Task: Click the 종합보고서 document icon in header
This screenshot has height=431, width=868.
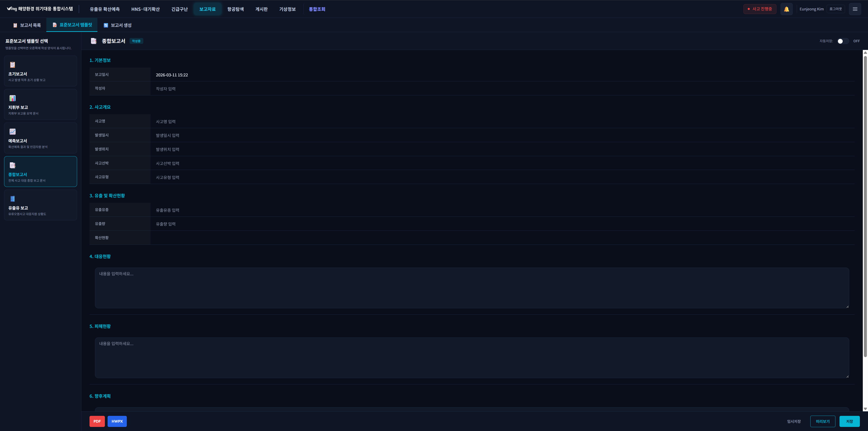Action: pyautogui.click(x=94, y=41)
